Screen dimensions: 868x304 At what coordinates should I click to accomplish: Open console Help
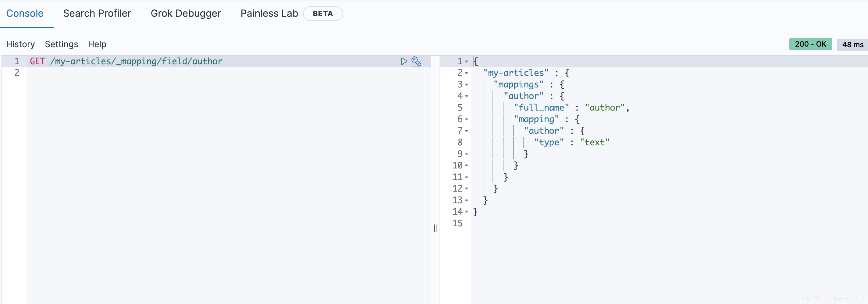pos(97,44)
